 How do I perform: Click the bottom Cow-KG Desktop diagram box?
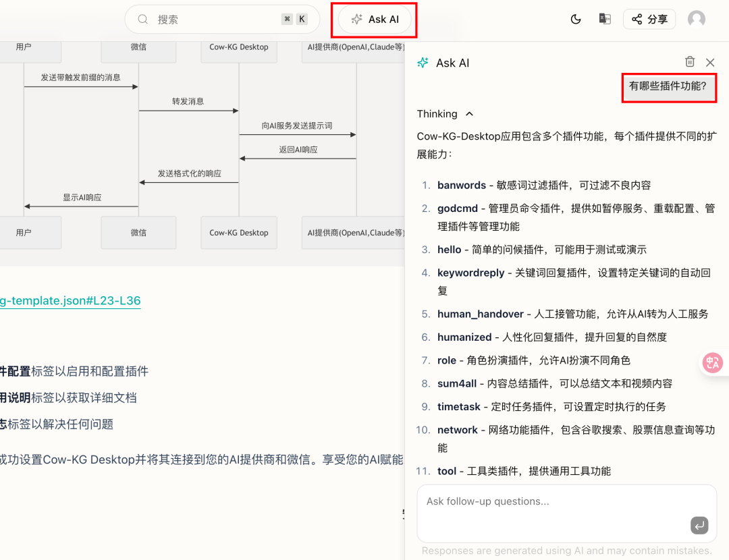pyautogui.click(x=239, y=232)
